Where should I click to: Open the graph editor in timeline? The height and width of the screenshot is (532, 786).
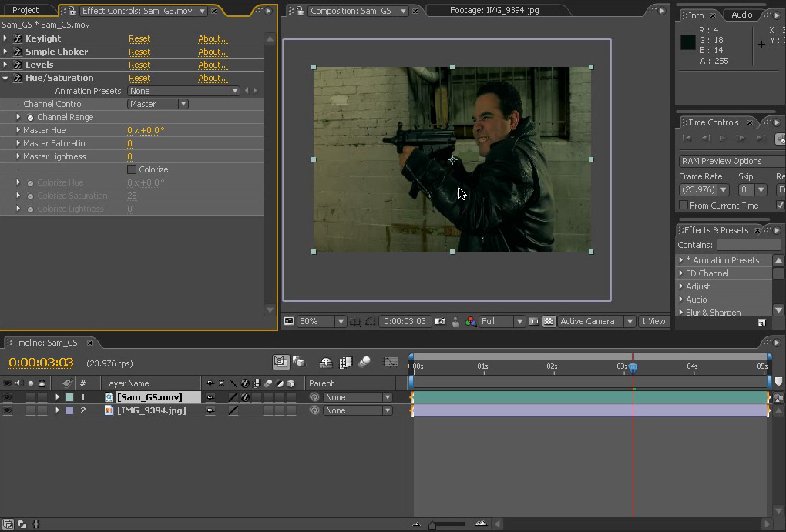[x=391, y=361]
